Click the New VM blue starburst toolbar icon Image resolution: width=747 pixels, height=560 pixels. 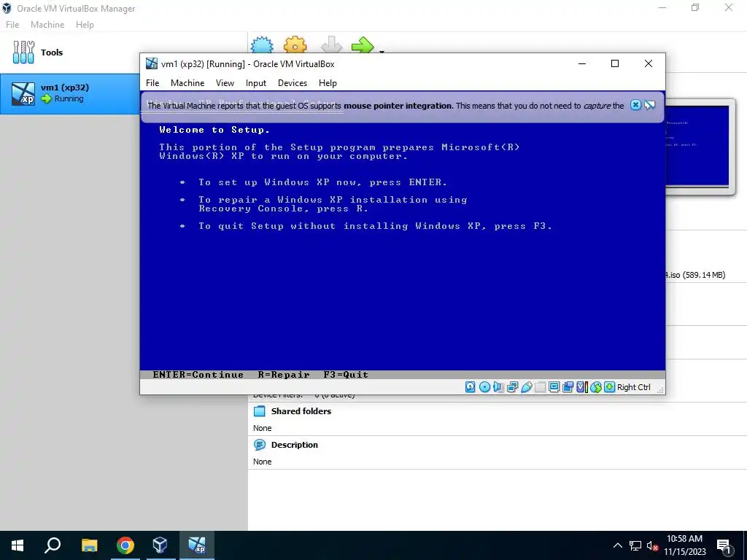262,44
